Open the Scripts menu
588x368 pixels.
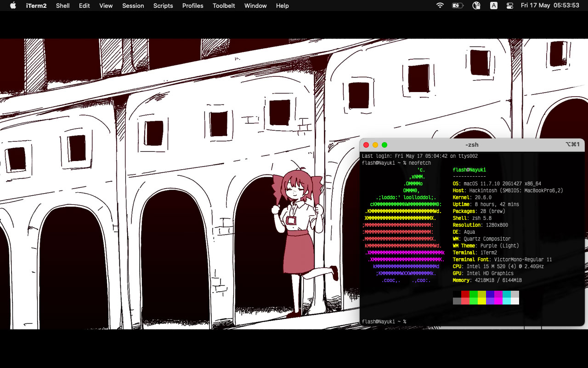163,6
